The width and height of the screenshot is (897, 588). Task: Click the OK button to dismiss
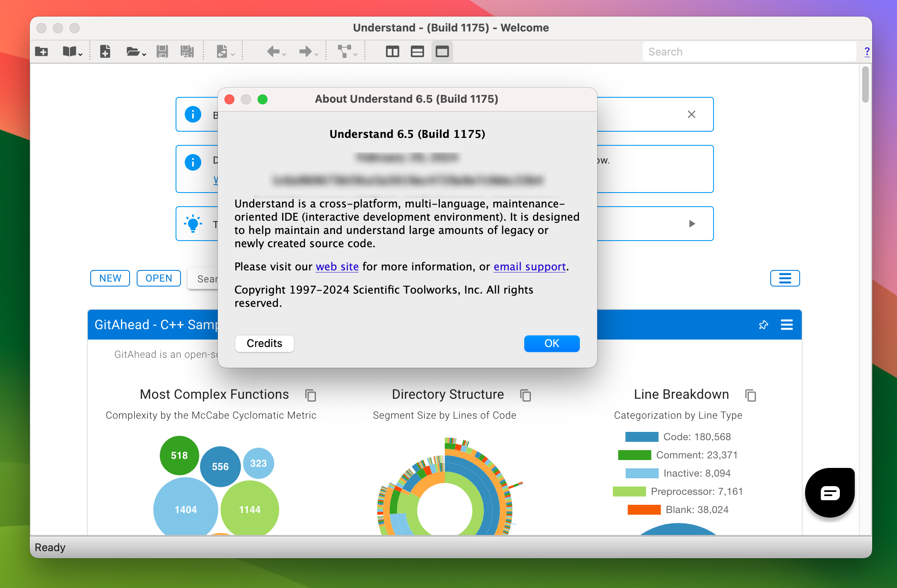(551, 342)
